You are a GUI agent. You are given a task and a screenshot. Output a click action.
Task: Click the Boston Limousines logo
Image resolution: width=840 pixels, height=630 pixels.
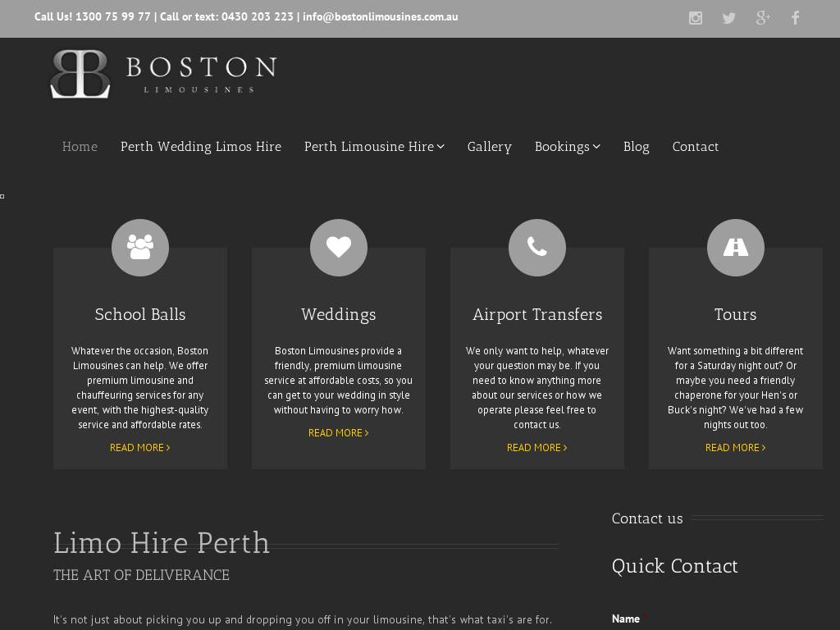tap(163, 74)
